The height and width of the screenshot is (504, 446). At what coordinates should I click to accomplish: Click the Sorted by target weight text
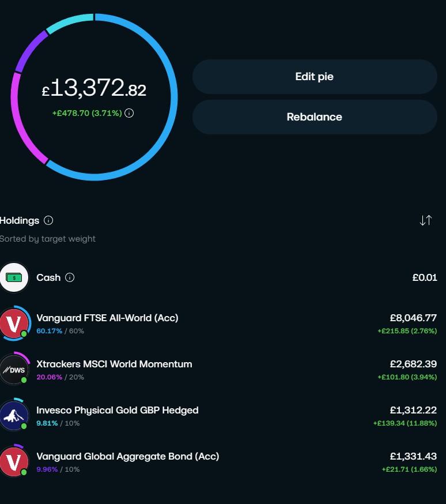click(x=47, y=239)
